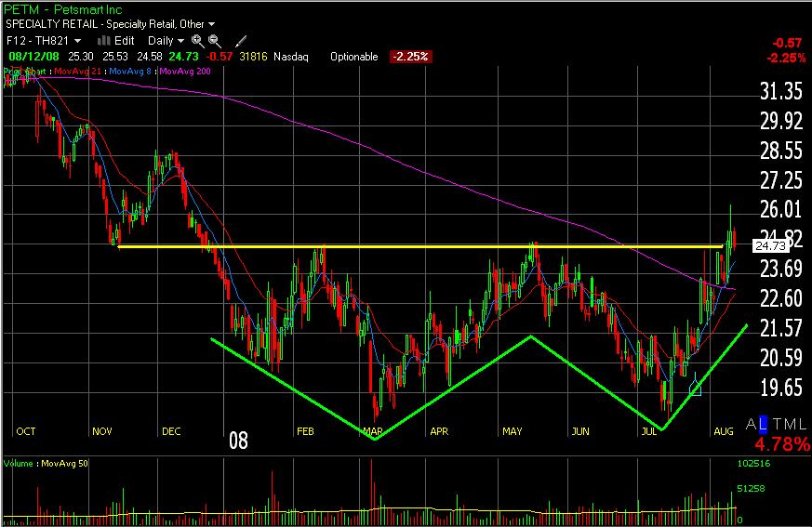The height and width of the screenshot is (527, 812).
Task: Click the 08/12/08 date readout
Action: [33, 57]
